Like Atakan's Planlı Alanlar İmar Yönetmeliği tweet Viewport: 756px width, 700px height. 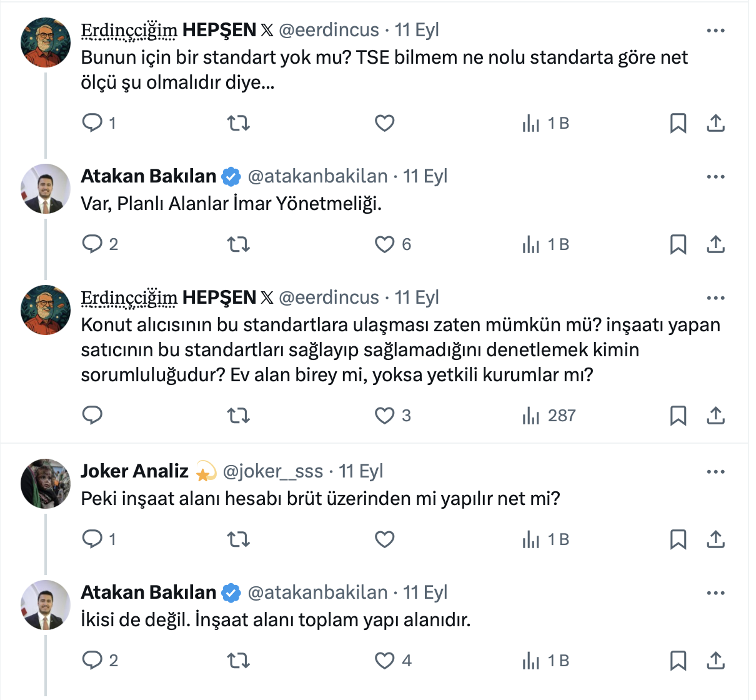(x=385, y=244)
